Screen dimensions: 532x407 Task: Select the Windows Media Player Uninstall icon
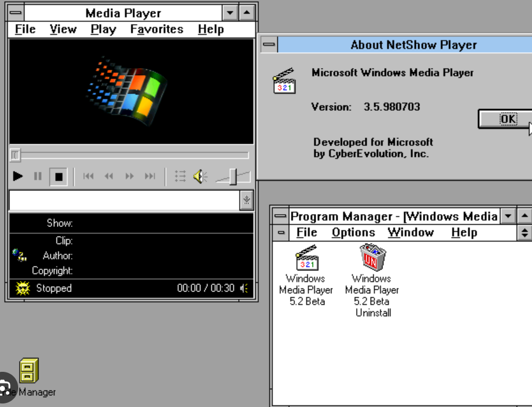(x=372, y=256)
